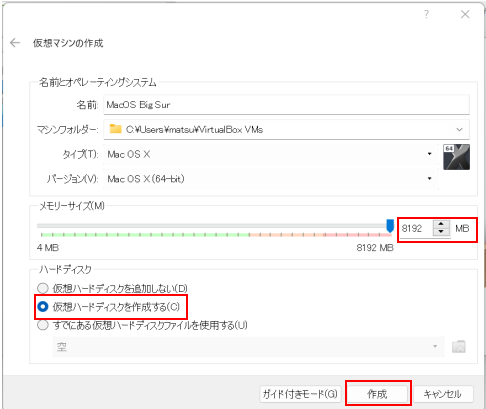Click the 8192 MB maximum memory label
Screen dimensions: 486x409
pyautogui.click(x=375, y=248)
